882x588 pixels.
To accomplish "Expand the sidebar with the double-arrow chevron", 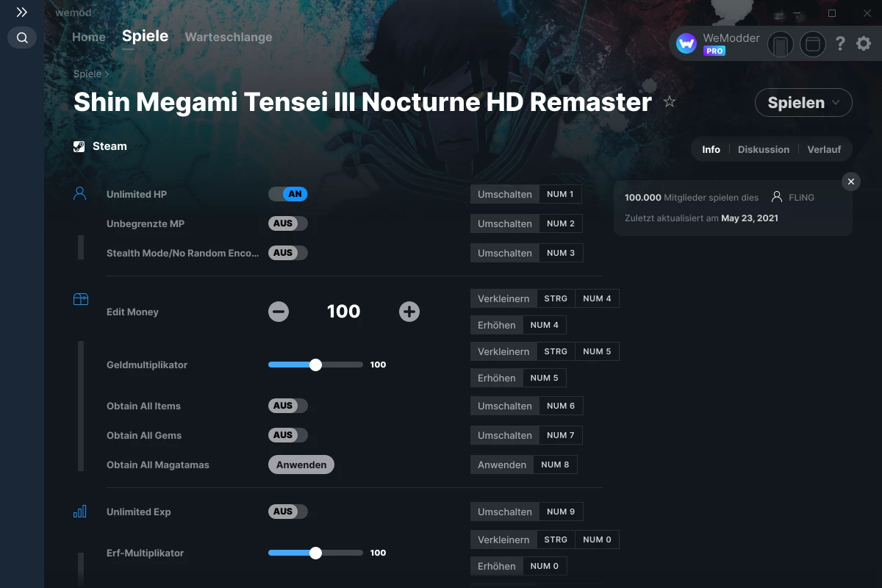I will pos(21,12).
